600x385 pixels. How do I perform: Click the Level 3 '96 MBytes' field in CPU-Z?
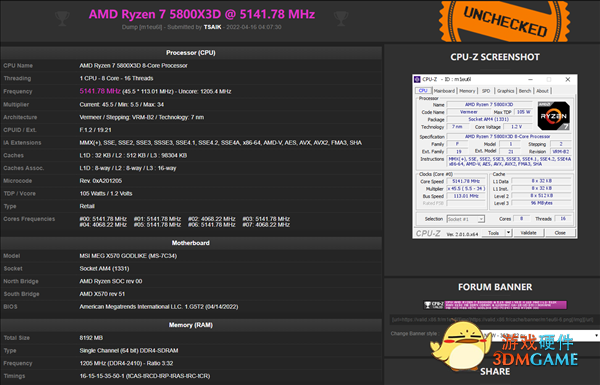click(x=541, y=203)
